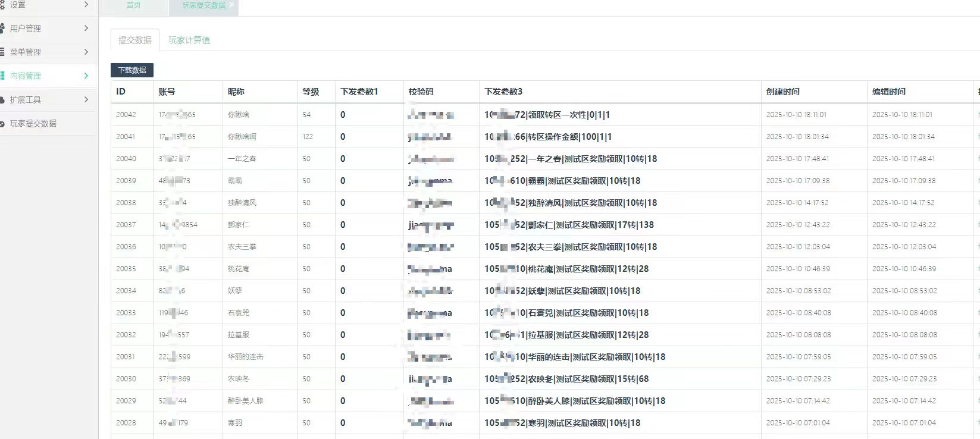Click the 下载数据 button

(x=132, y=70)
